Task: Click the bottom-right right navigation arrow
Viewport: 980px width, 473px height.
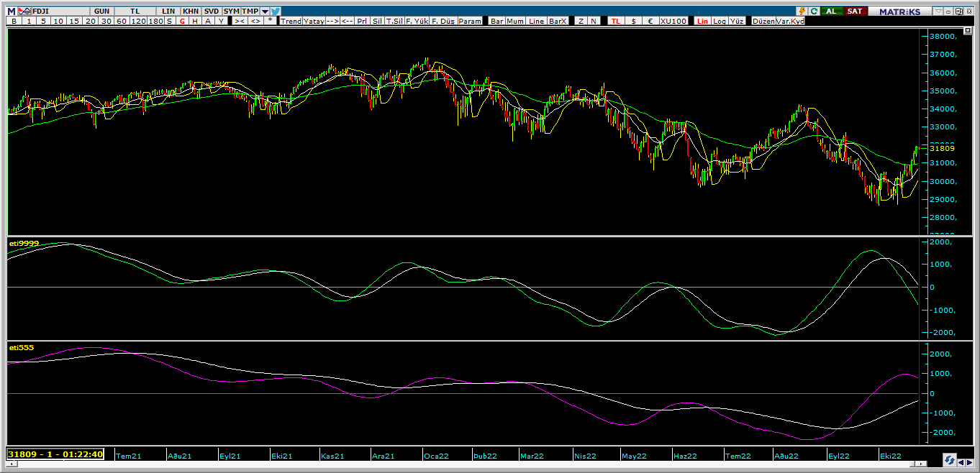Action: (x=969, y=463)
